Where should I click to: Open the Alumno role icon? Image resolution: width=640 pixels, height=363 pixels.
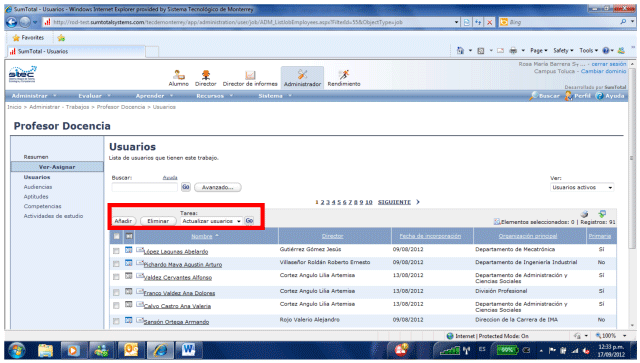(178, 75)
